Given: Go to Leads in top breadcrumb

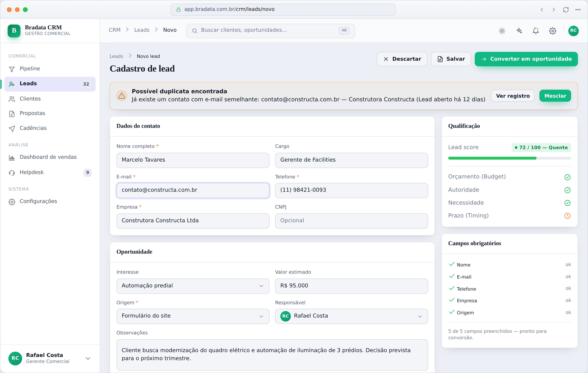Looking at the screenshot, I should [142, 30].
